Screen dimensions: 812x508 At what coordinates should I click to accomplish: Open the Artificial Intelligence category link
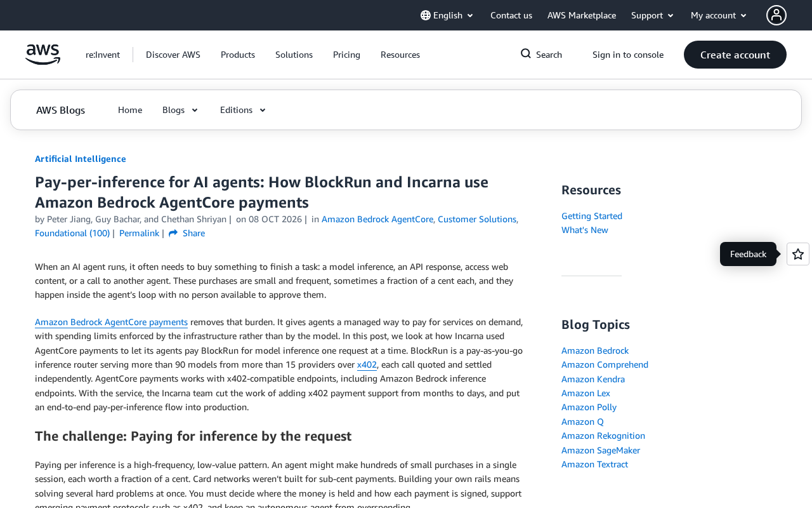[81, 159]
